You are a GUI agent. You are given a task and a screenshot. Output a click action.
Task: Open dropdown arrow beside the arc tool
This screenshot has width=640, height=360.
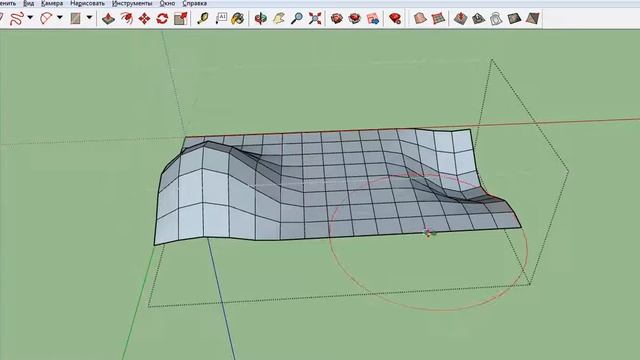[60, 18]
